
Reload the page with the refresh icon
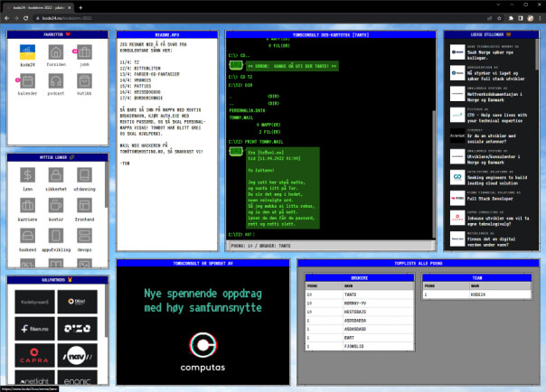coord(26,18)
